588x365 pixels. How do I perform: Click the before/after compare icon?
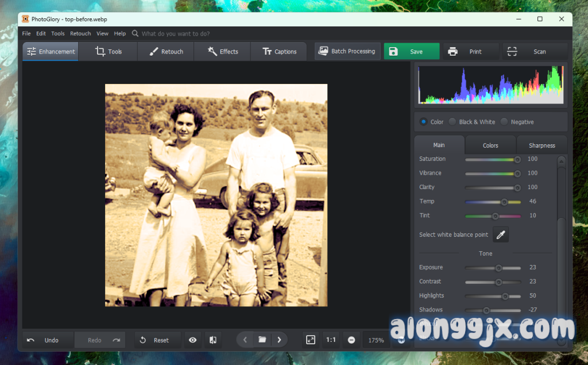pos(213,340)
